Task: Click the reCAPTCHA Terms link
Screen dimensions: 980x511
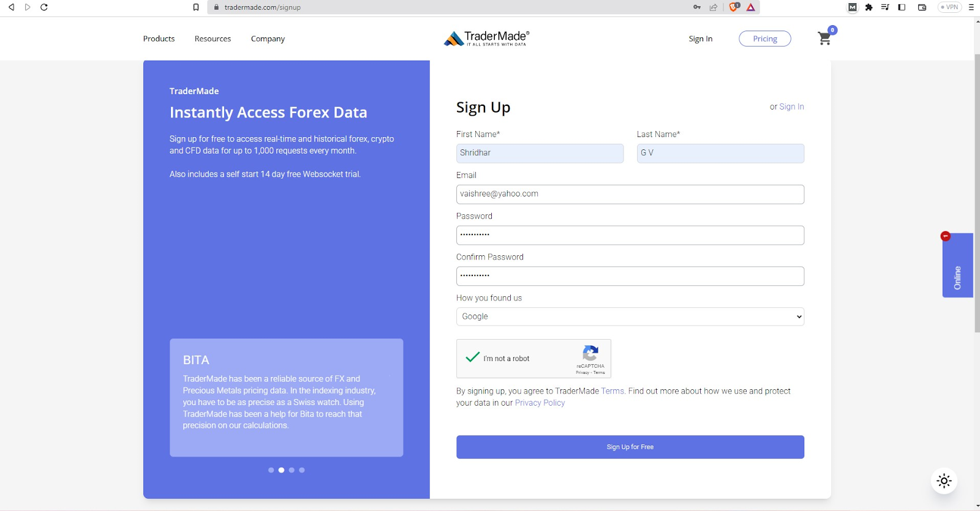Action: coord(599,373)
